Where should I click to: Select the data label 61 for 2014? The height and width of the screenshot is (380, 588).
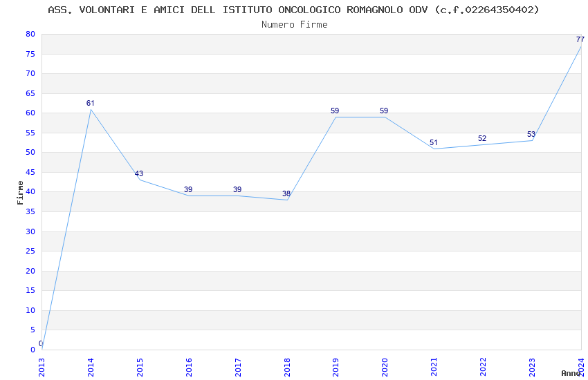pos(91,104)
